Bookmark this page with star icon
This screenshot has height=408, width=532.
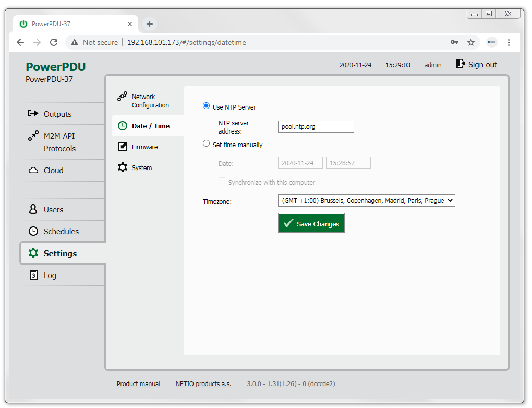[471, 42]
